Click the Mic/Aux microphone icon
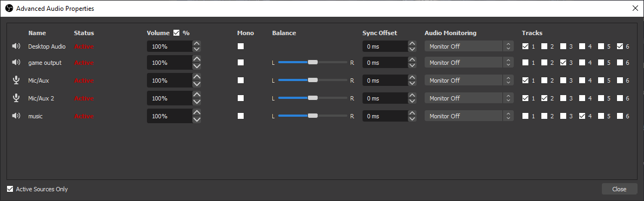The width and height of the screenshot is (644, 201). coord(16,80)
